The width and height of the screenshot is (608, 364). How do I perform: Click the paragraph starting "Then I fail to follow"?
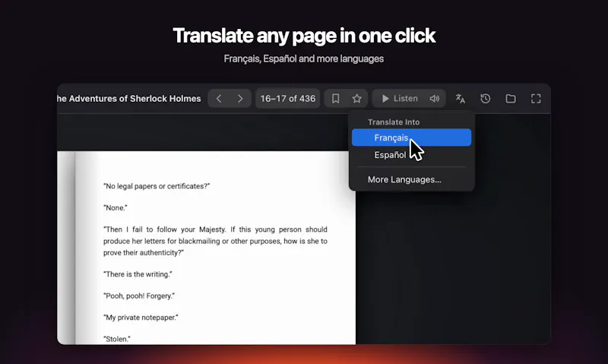[x=215, y=241]
